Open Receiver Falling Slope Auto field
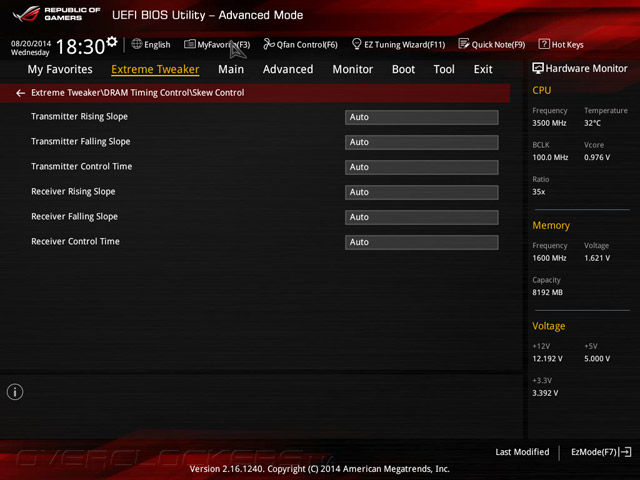 [x=422, y=217]
